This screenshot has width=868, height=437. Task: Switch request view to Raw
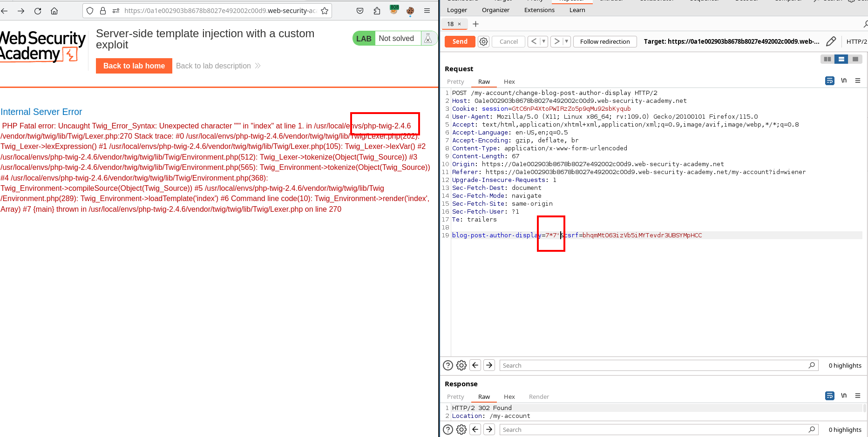pyautogui.click(x=484, y=81)
